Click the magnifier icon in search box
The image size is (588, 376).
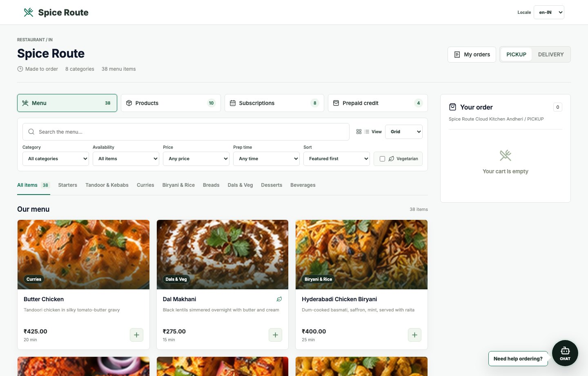31,132
